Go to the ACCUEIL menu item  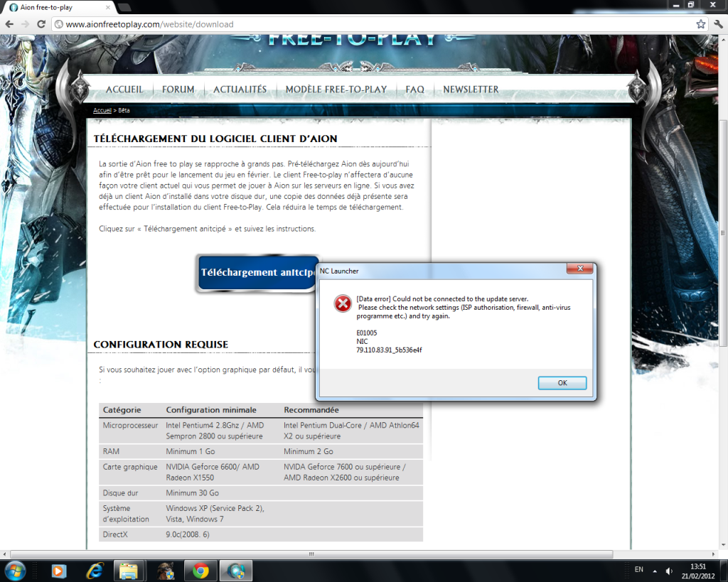point(124,90)
